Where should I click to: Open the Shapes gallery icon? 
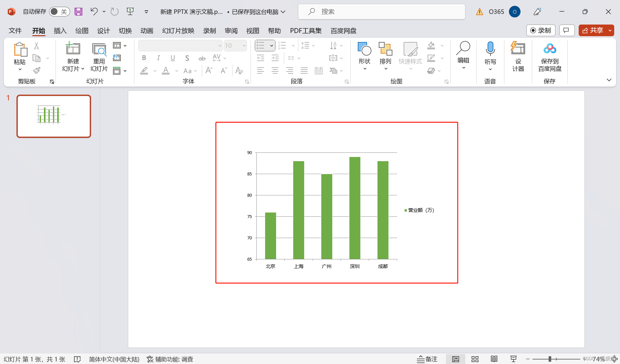[364, 48]
